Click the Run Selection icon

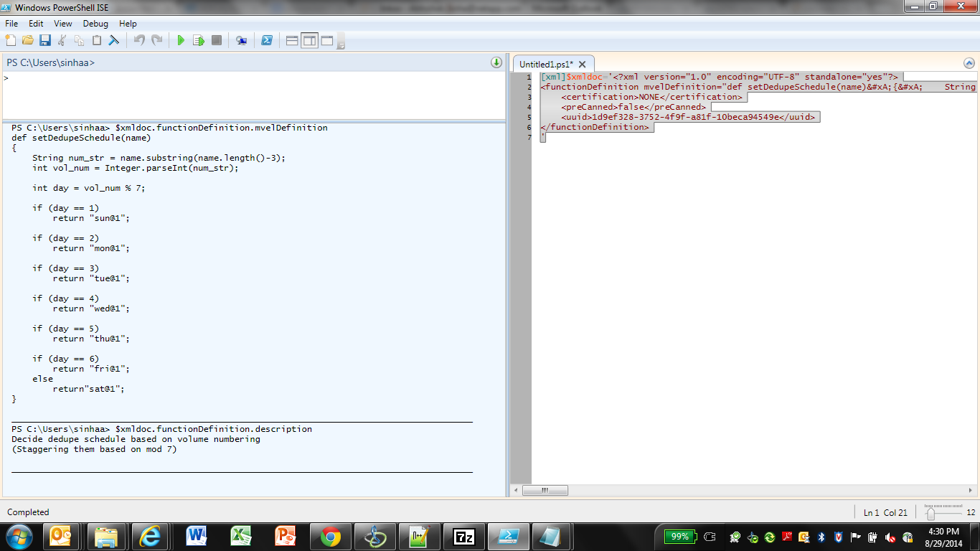pyautogui.click(x=199, y=40)
